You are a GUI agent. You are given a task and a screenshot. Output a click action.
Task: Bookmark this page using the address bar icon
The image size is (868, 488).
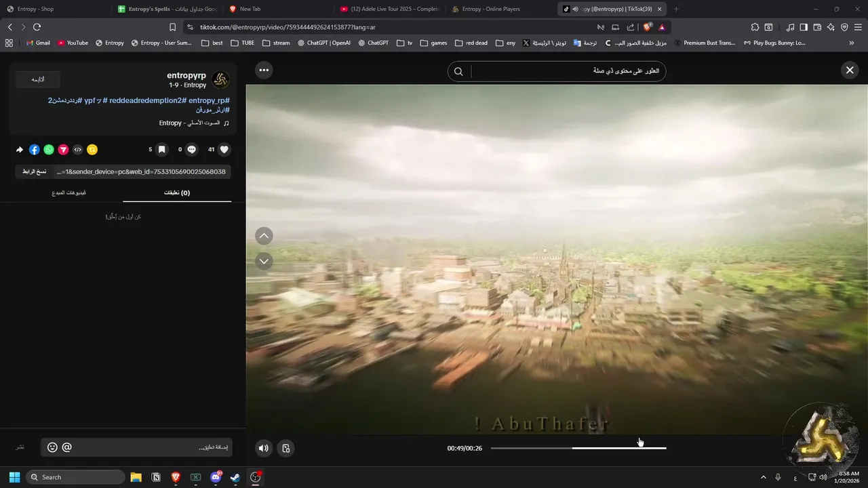(x=172, y=27)
